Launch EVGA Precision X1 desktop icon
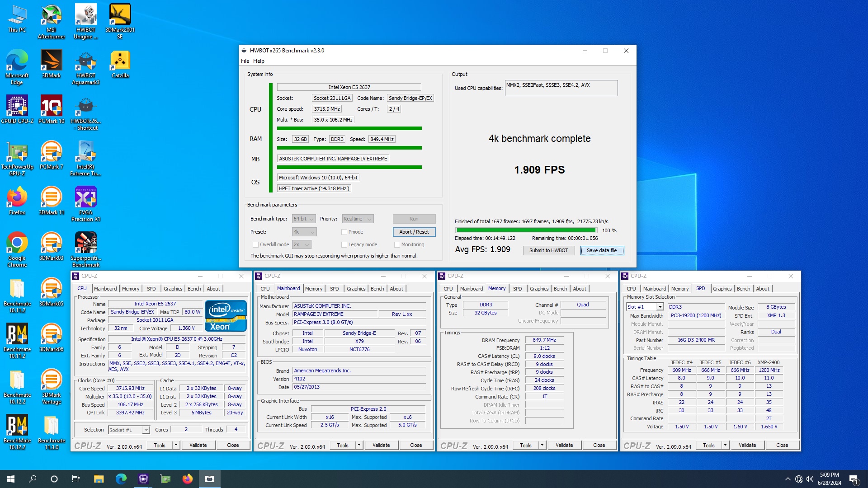The image size is (868, 488). (x=85, y=204)
